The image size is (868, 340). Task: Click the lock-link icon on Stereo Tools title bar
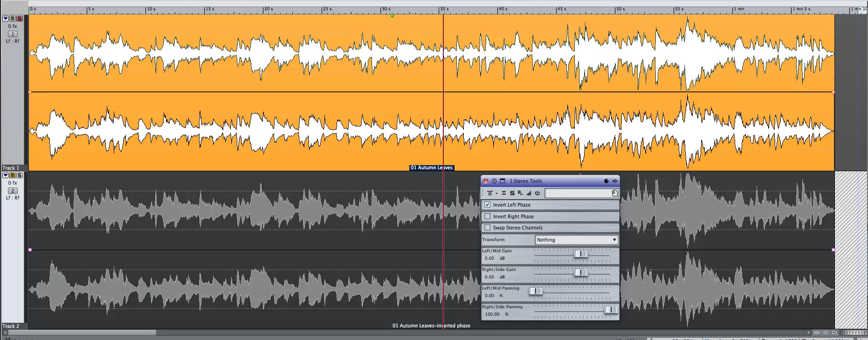coord(614,181)
